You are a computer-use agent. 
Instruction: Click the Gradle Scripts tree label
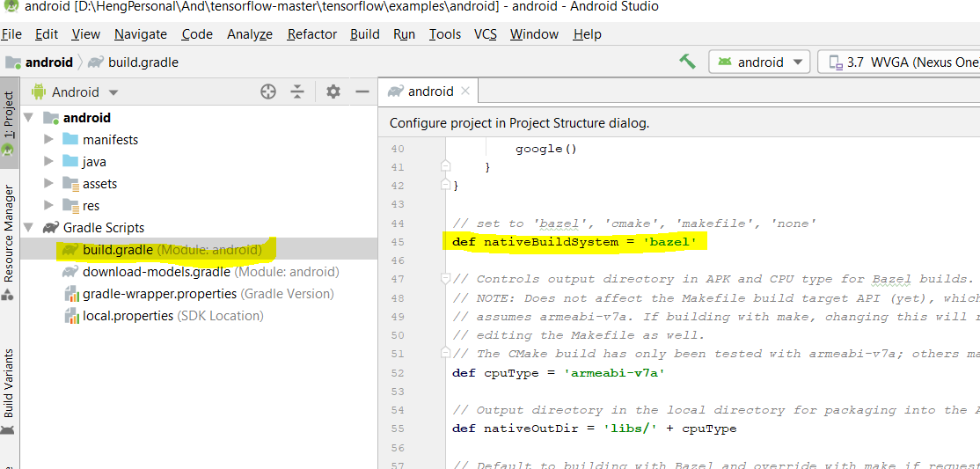pyautogui.click(x=104, y=228)
